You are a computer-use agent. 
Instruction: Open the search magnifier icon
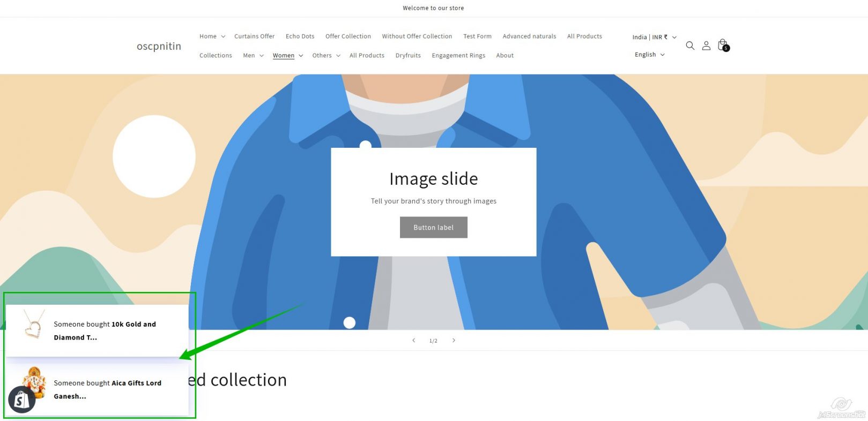pyautogui.click(x=690, y=46)
